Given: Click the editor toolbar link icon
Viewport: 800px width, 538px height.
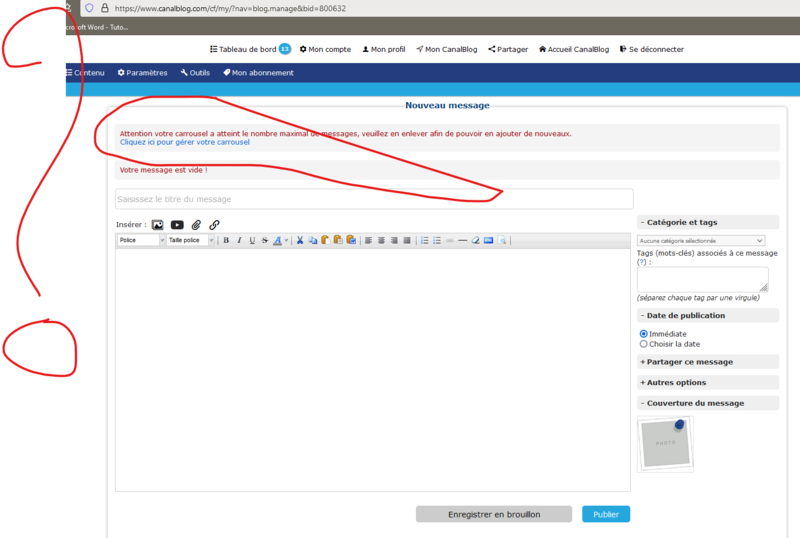Looking at the screenshot, I should click(450, 240).
